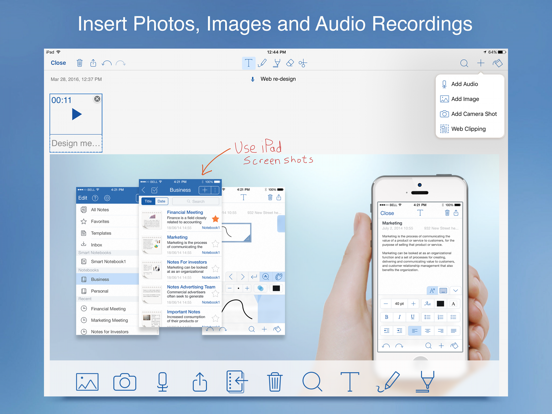This screenshot has width=552, height=414.
Task: Select Scissors cut tool in top toolbar
Action: click(303, 63)
